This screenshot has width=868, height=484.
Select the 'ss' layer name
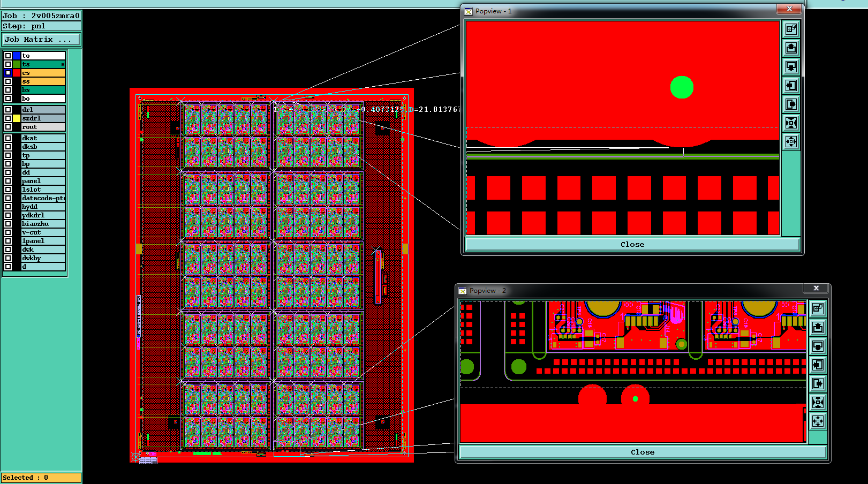point(43,81)
